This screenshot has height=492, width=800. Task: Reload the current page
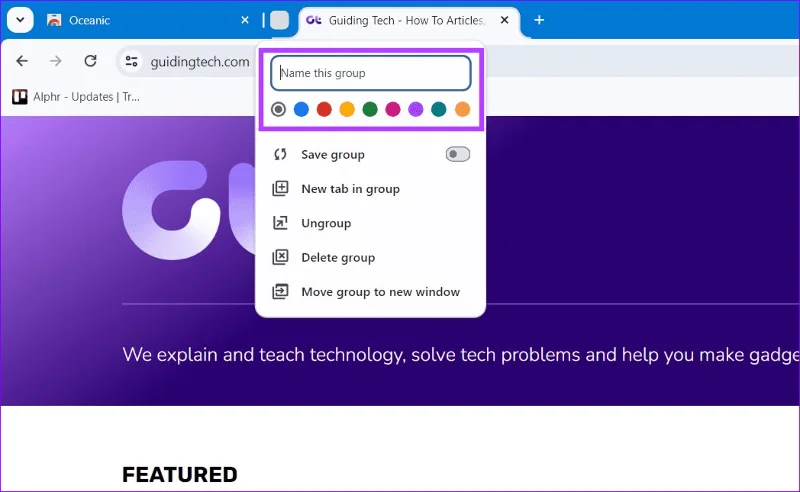click(90, 61)
